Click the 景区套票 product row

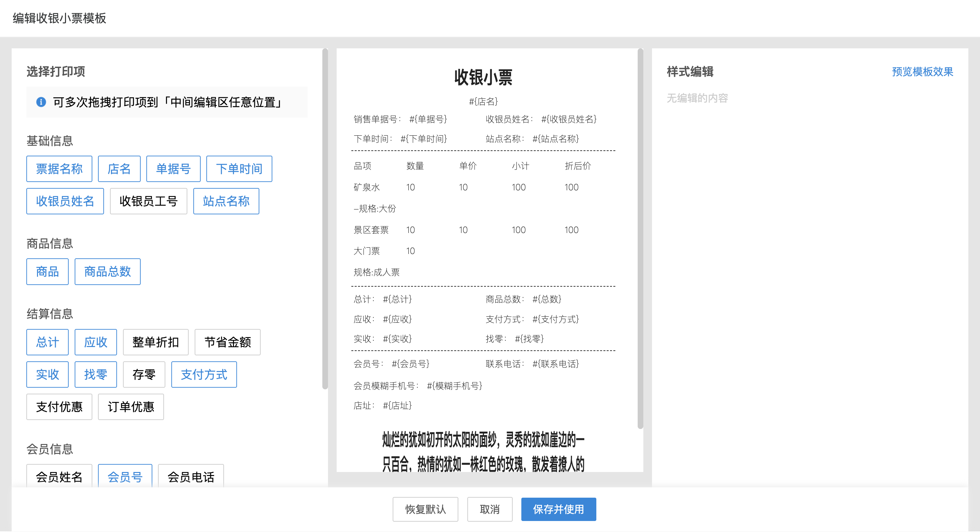click(x=483, y=229)
